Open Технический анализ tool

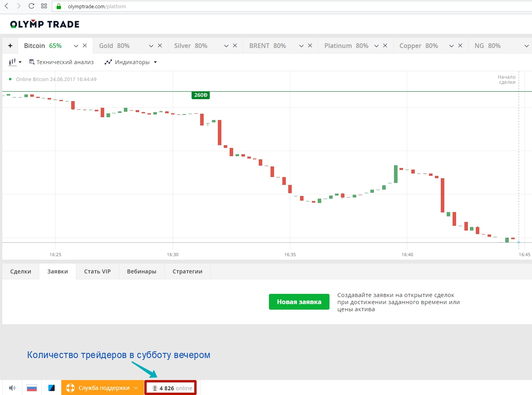point(61,62)
